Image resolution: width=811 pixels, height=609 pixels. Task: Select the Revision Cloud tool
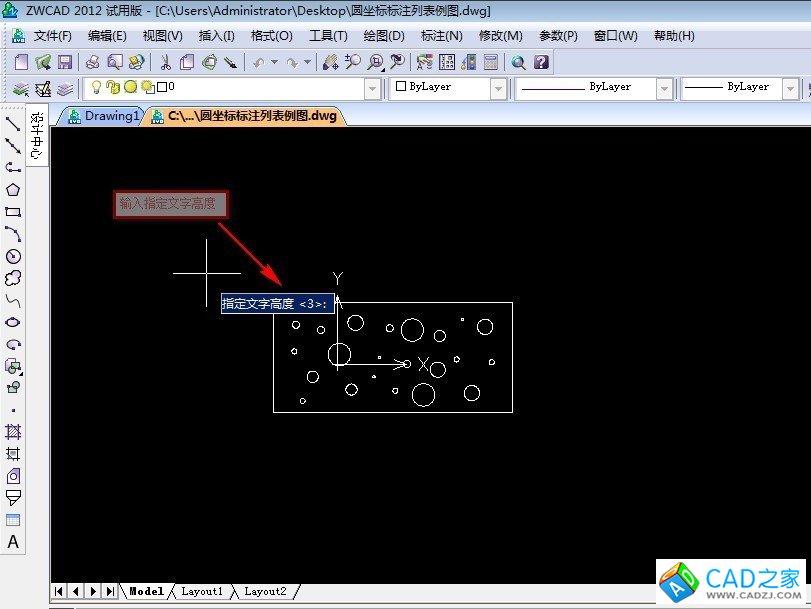13,278
